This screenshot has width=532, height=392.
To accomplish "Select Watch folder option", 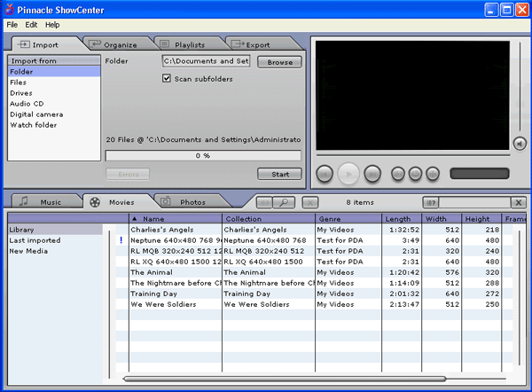I will (x=54, y=125).
